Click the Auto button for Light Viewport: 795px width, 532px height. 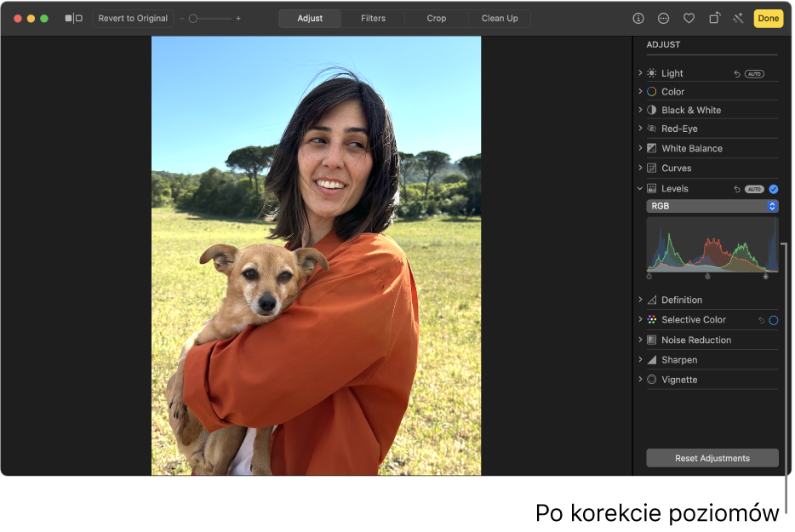tap(754, 74)
